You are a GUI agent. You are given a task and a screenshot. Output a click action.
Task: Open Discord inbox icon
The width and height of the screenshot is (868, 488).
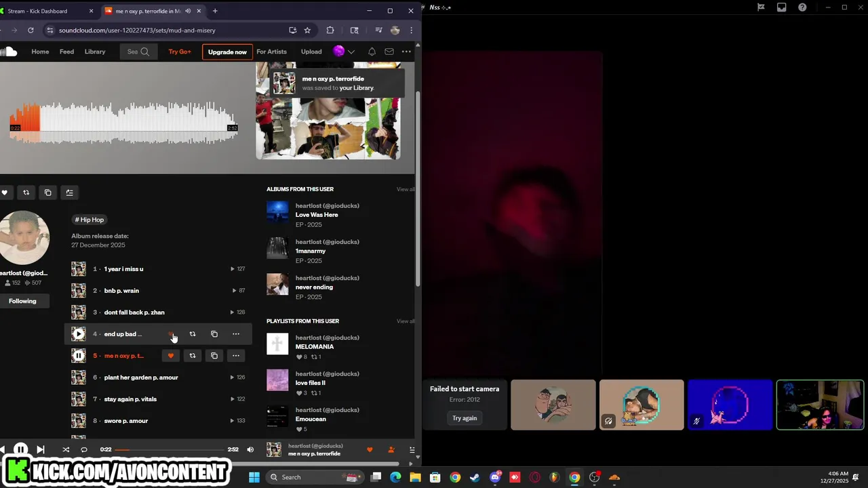(x=782, y=7)
